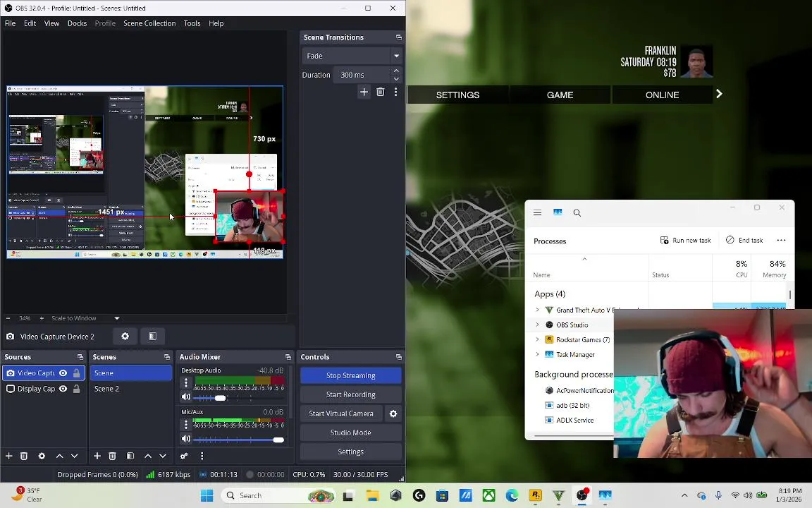This screenshot has width=812, height=508.
Task: Zoom in preview with plus button
Action: 42,318
